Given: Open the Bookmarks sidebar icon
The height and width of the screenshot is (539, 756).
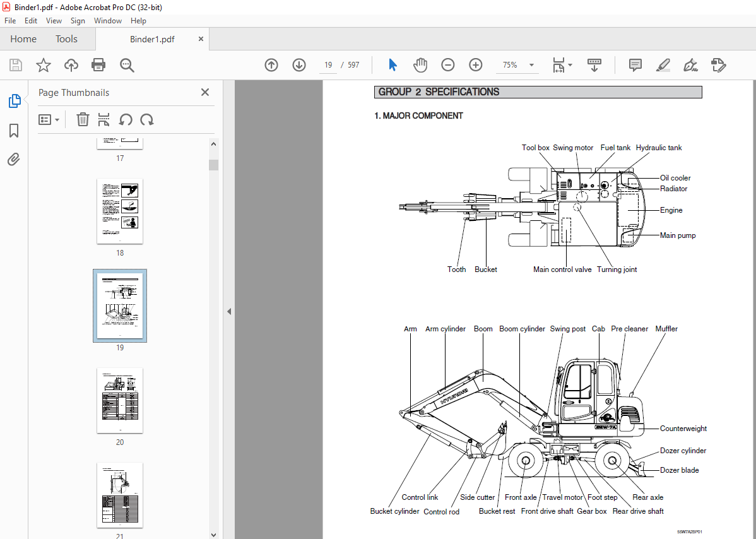Looking at the screenshot, I should point(14,130).
